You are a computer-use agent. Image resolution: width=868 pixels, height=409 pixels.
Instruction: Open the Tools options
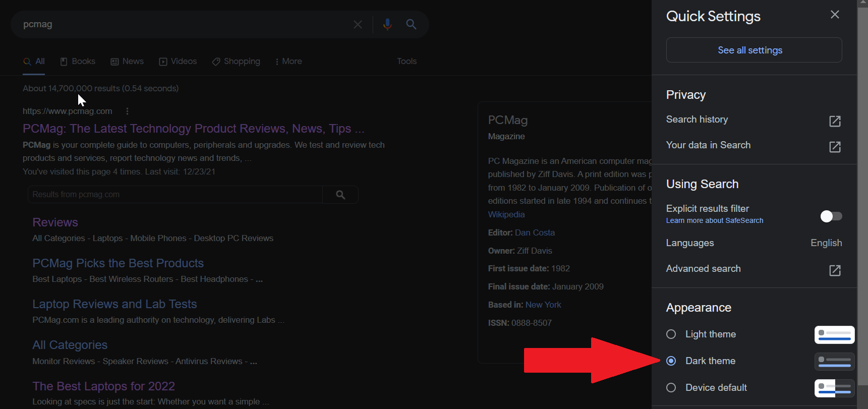pos(407,61)
